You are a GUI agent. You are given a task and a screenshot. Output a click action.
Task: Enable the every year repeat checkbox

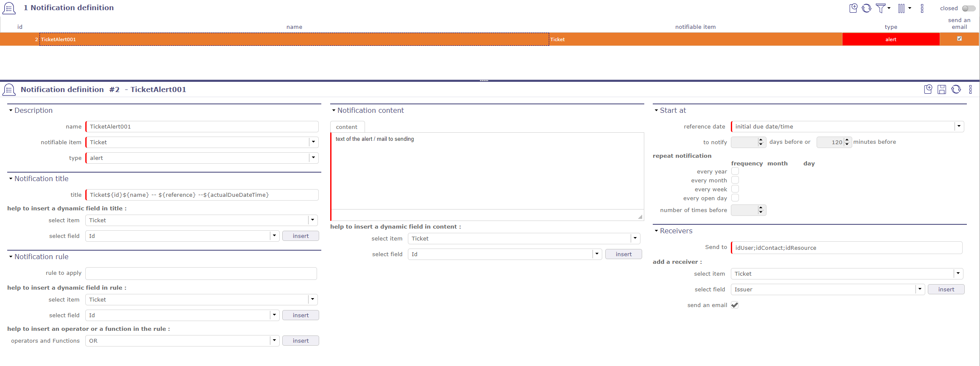[x=735, y=171]
